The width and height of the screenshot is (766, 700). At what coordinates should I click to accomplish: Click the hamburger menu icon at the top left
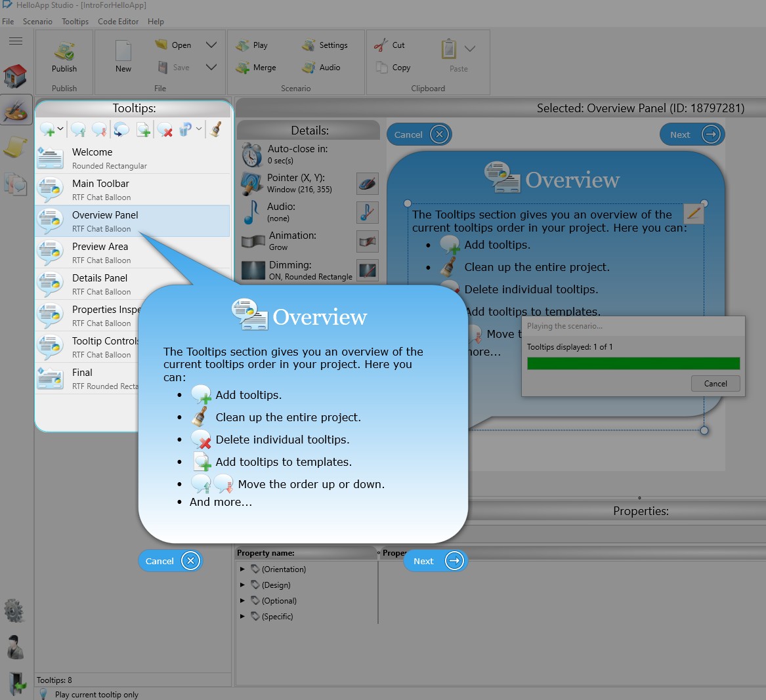click(x=16, y=41)
